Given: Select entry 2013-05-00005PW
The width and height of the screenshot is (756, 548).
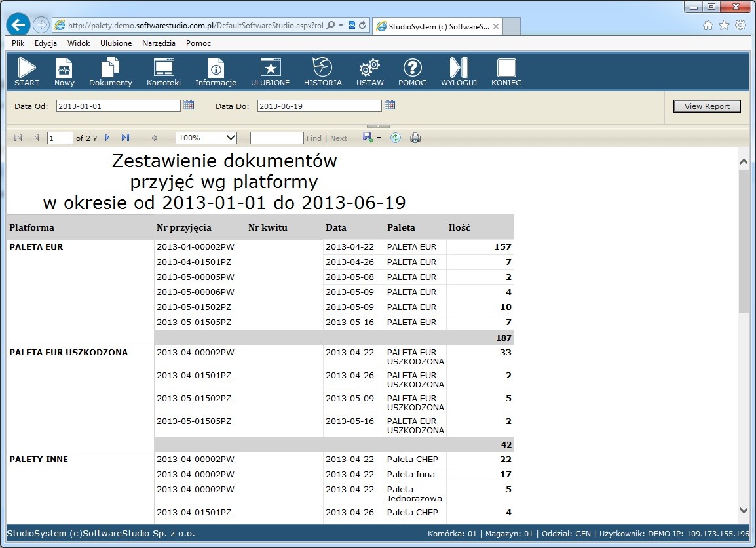Looking at the screenshot, I should pyautogui.click(x=195, y=277).
